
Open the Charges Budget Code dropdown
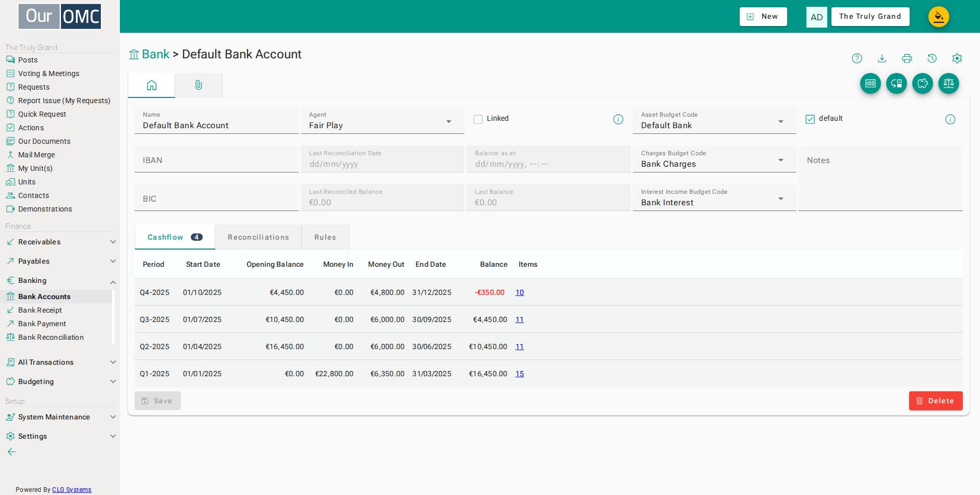click(715, 159)
